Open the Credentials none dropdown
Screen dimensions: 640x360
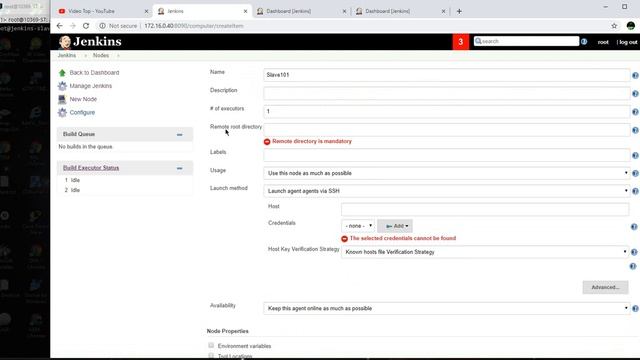pos(358,226)
